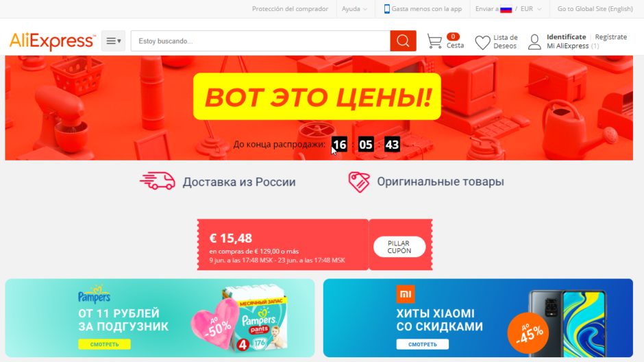
Task: Open Protección del comprador link
Action: coord(290,9)
